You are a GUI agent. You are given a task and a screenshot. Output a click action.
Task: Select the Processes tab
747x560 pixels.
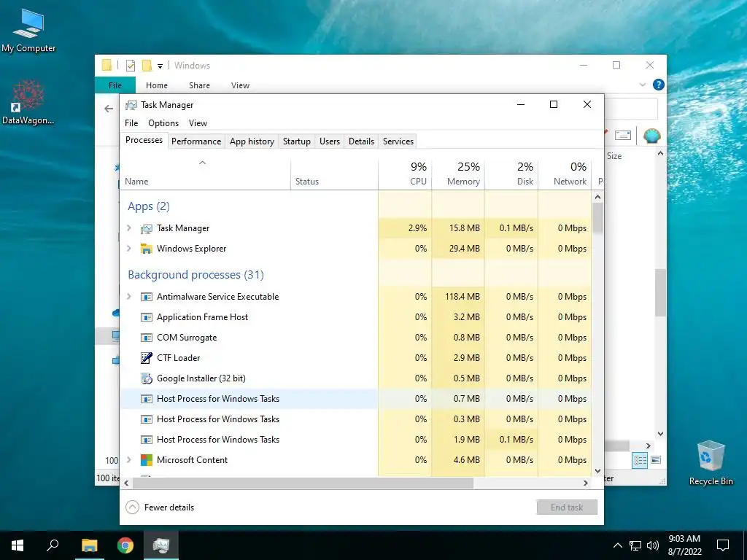pyautogui.click(x=144, y=140)
